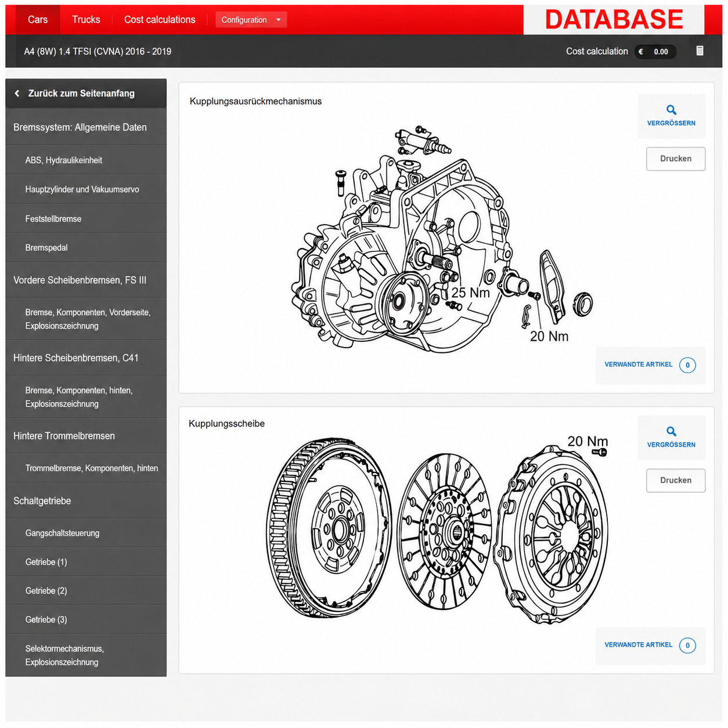
Task: Expand the Configuration dropdown
Action: (x=251, y=20)
